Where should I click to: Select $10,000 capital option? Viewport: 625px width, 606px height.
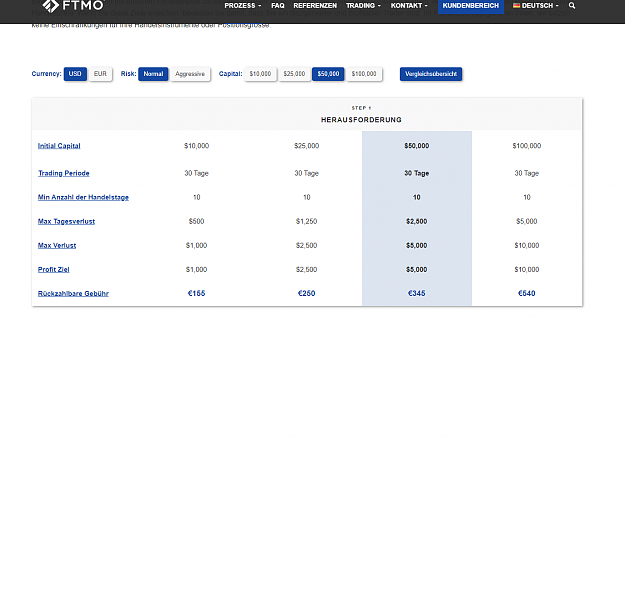coord(260,74)
